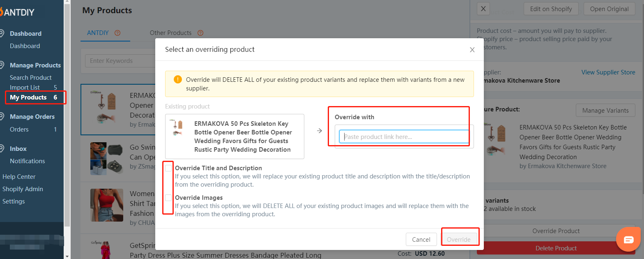Screen dimensions: 644x259
Task: Click the Manage Orders section header text
Action: click(32, 117)
